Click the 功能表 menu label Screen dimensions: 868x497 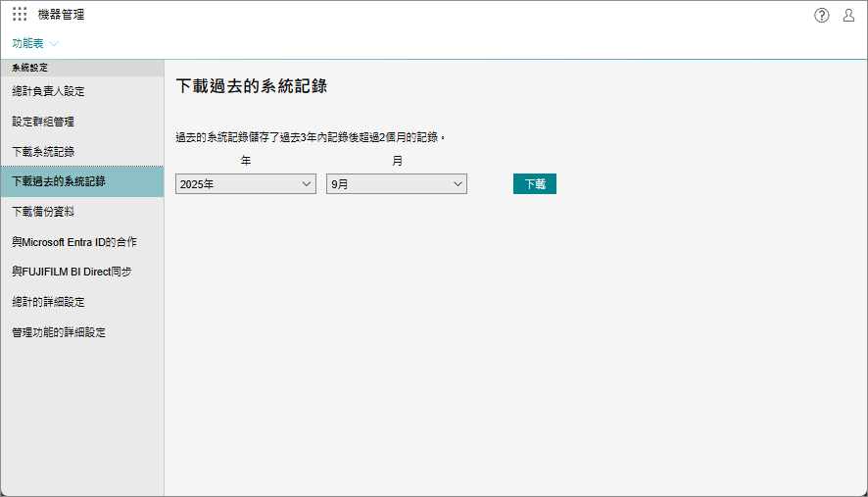click(27, 44)
